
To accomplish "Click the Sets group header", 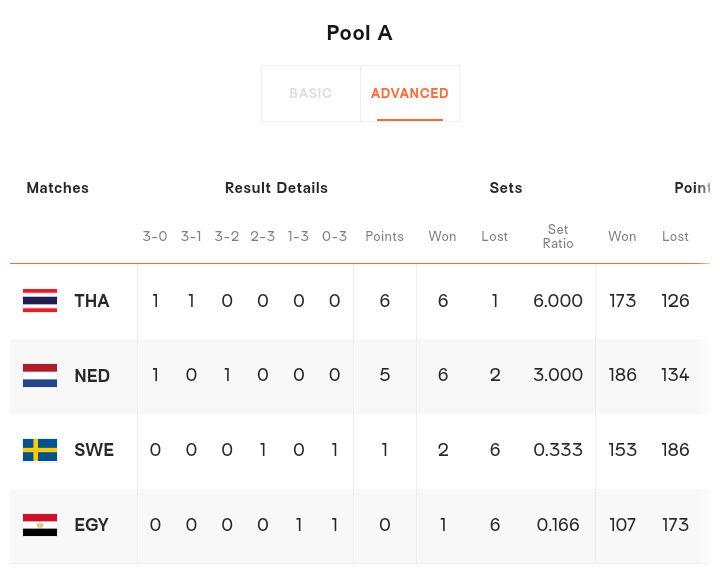I will pyautogui.click(x=506, y=188).
